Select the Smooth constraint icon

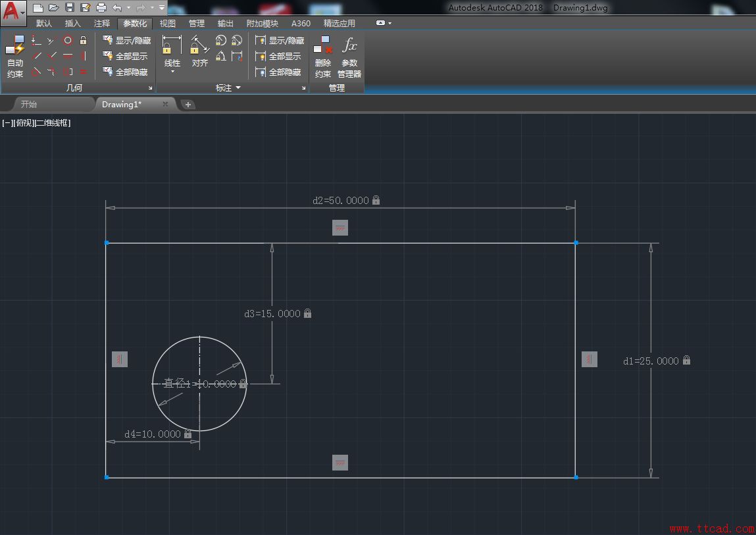click(x=51, y=72)
